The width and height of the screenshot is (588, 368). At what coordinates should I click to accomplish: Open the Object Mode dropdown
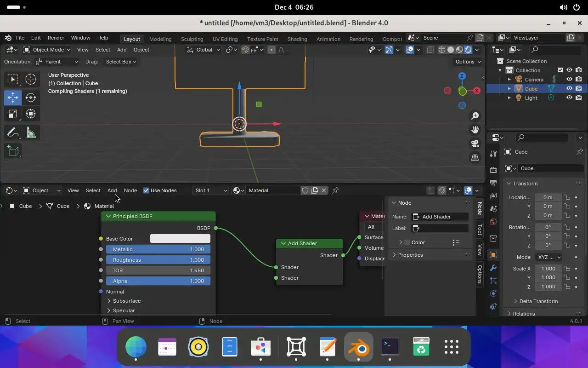(x=47, y=50)
